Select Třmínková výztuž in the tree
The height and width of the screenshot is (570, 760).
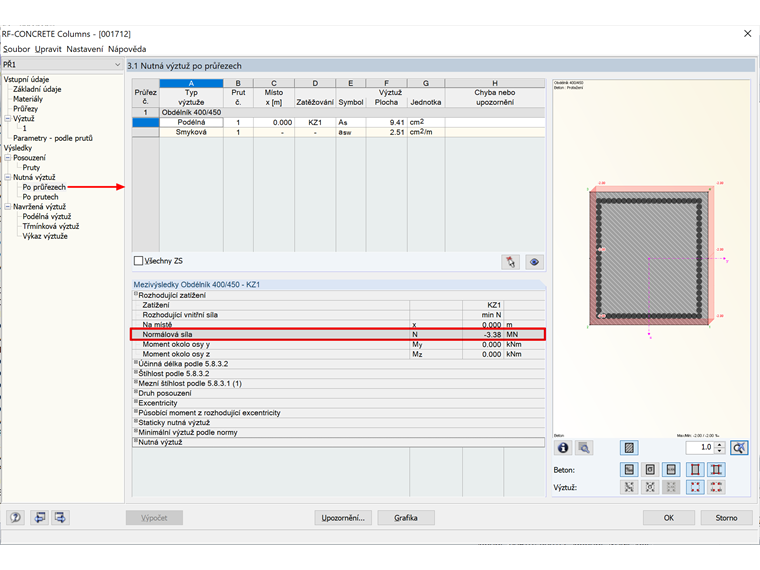tap(50, 226)
